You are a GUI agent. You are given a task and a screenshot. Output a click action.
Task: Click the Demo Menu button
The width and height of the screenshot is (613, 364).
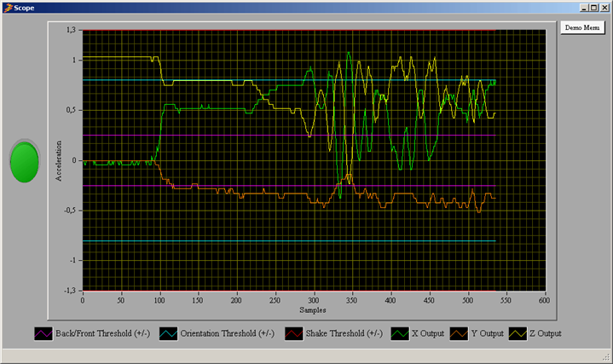582,28
